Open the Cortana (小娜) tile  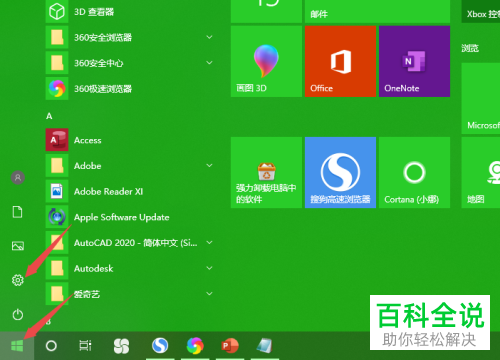414,172
